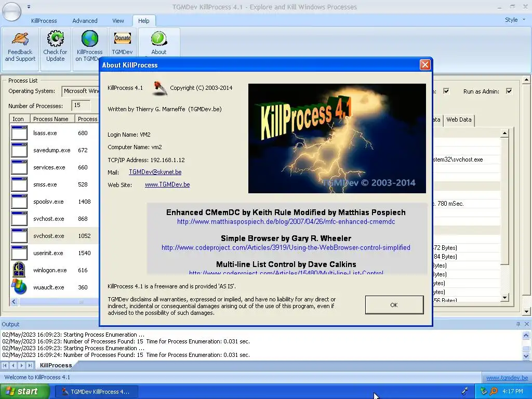Click the KillProcess 4.1 lightning splash image
This screenshot has width=532, height=399.
(x=337, y=138)
